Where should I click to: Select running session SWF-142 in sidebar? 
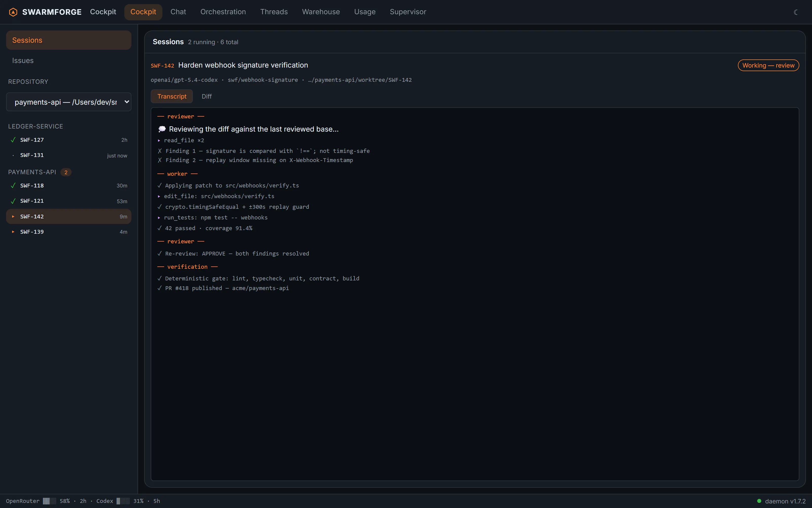pyautogui.click(x=69, y=216)
